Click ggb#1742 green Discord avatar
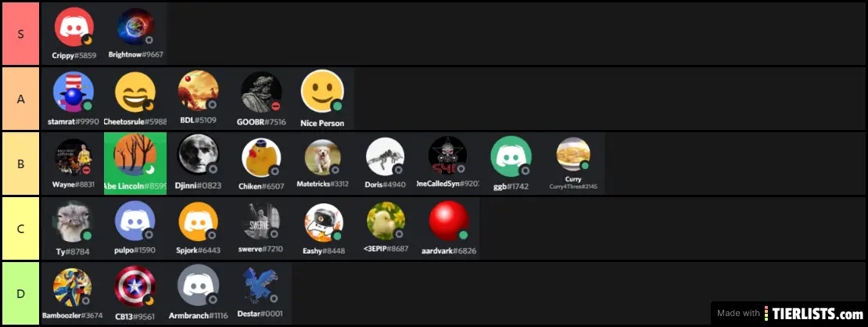 [511, 156]
